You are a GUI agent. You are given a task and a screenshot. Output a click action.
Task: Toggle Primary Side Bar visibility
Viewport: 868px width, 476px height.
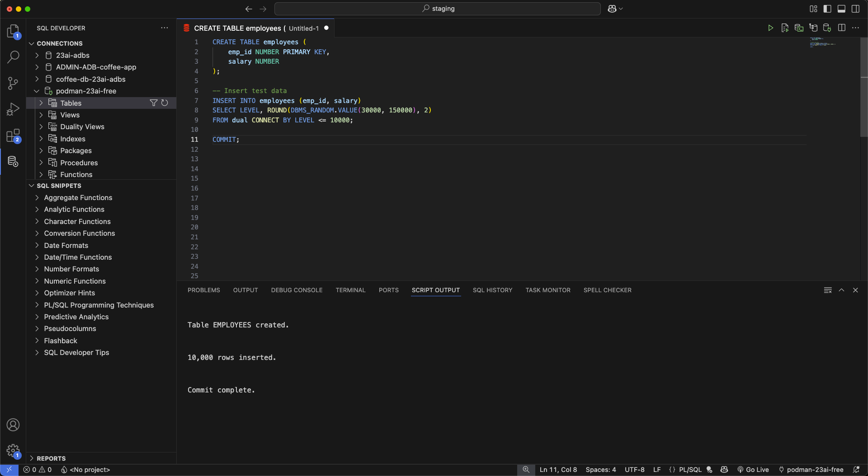[827, 9]
